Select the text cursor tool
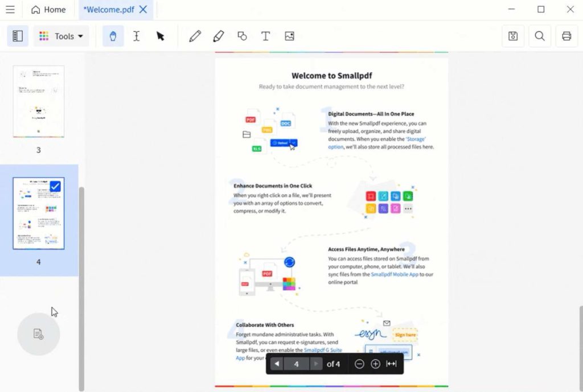 pyautogui.click(x=137, y=36)
